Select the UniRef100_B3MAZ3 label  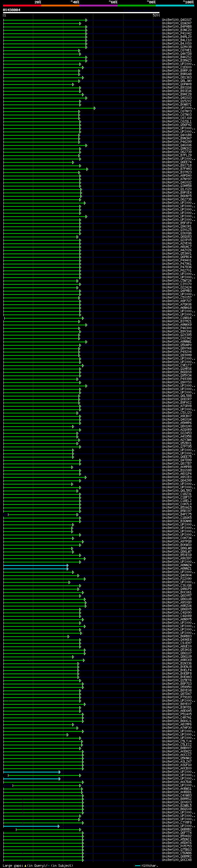pos(177,60)
